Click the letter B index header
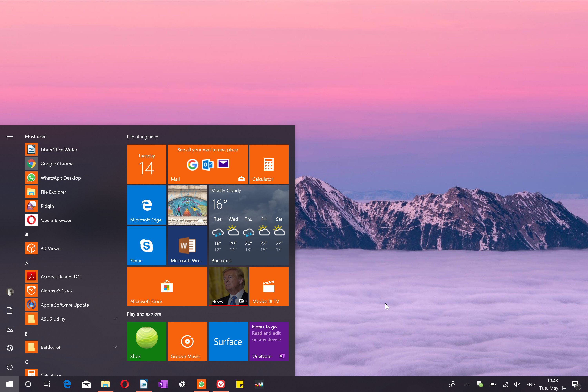This screenshot has height=392, width=588. [x=26, y=334]
